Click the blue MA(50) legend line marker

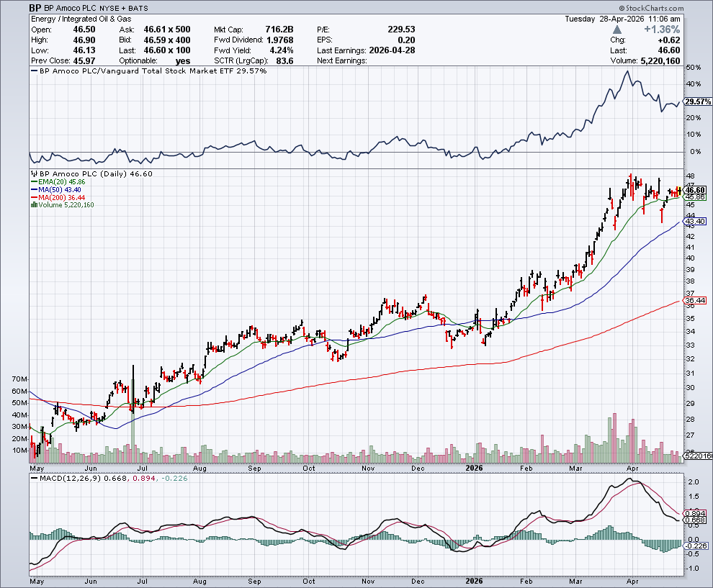pos(33,190)
